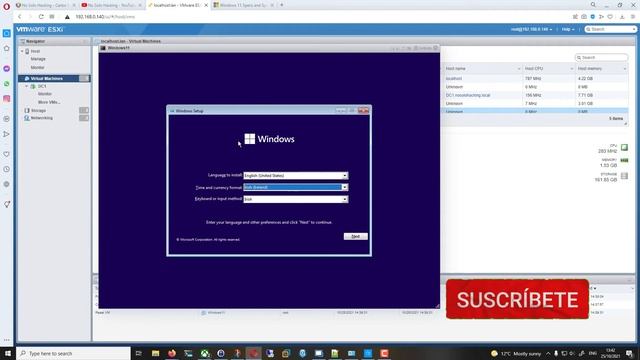This screenshot has height=360, width=640.
Task: Open the settings gear in Opera sidebar
Action: [7, 184]
